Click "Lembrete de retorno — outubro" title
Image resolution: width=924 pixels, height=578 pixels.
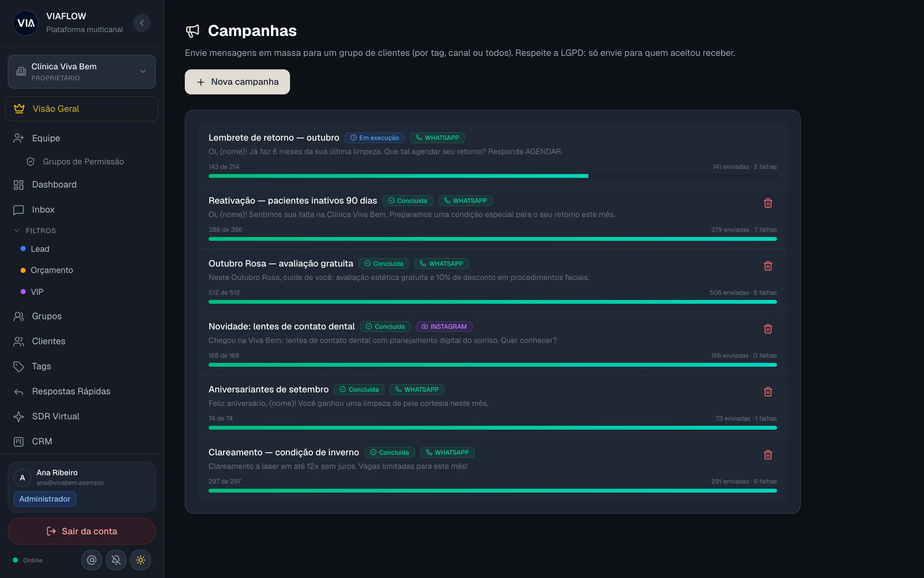[x=274, y=138]
